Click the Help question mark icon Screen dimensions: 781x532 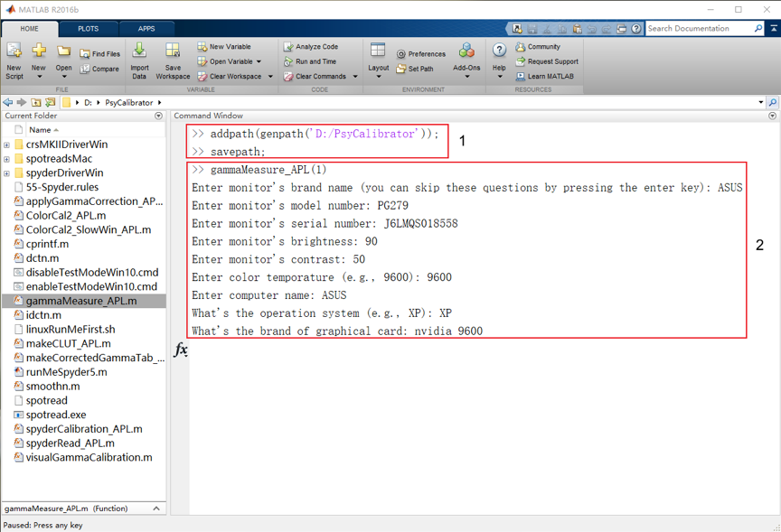pyautogui.click(x=499, y=51)
